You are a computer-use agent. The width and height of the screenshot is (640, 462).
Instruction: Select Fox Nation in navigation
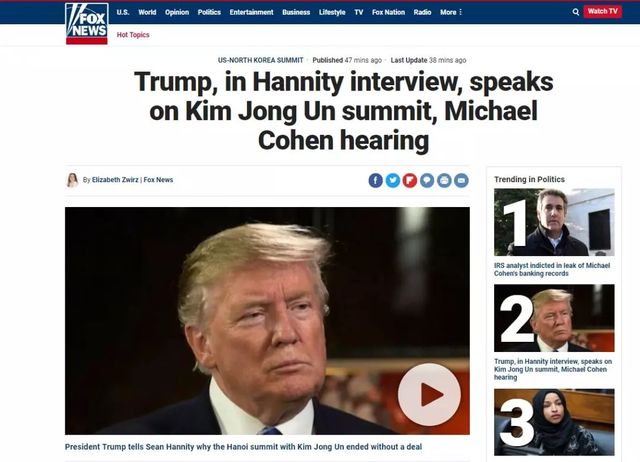tap(388, 12)
